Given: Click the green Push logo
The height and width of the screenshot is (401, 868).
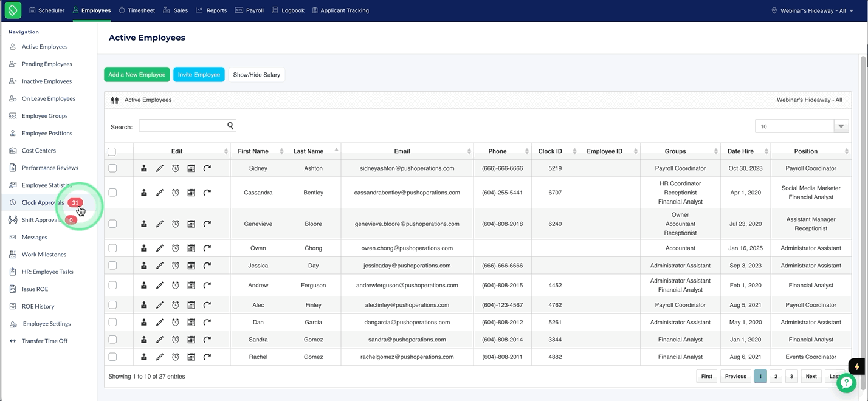Looking at the screenshot, I should (13, 10).
